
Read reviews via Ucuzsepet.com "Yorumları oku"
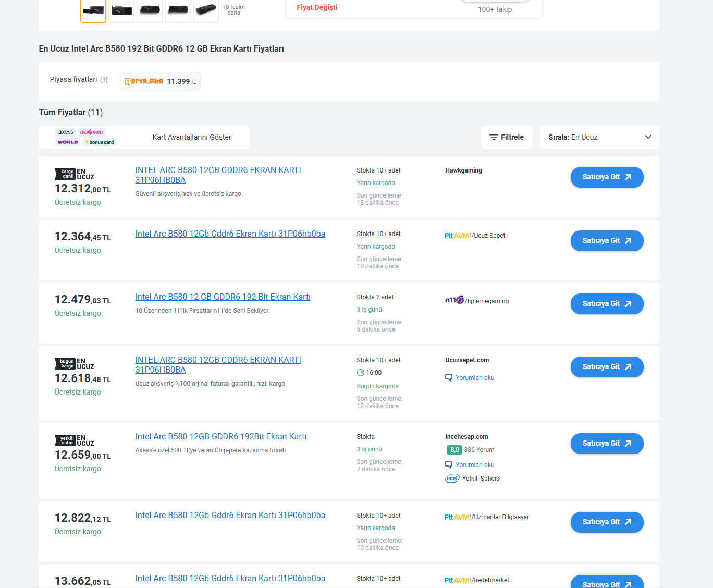[470, 378]
